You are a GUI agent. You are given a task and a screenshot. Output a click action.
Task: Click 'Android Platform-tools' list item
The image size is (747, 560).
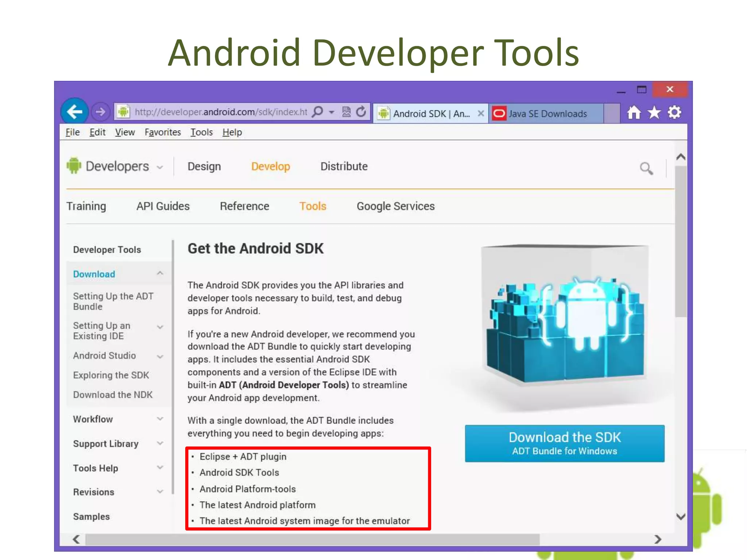pyautogui.click(x=248, y=489)
